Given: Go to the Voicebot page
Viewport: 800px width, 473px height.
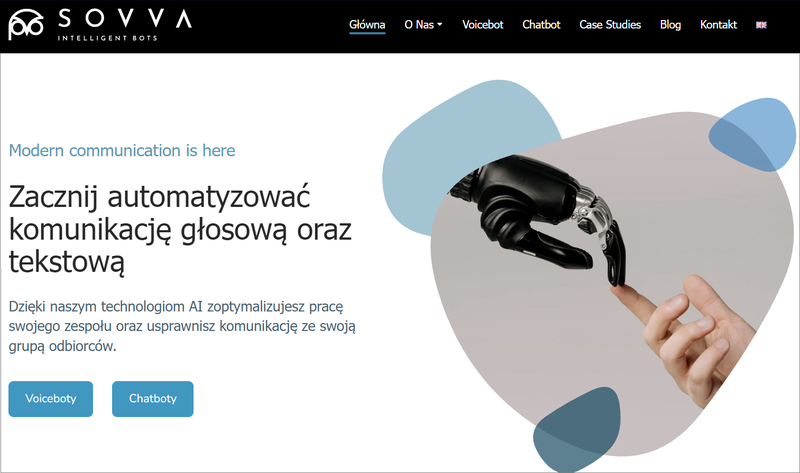Looking at the screenshot, I should pyautogui.click(x=483, y=24).
